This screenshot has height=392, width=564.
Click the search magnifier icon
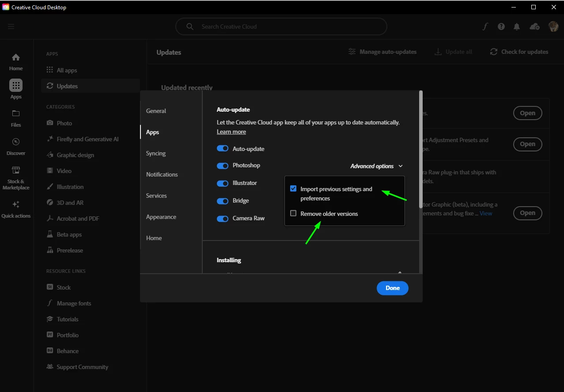(x=190, y=26)
